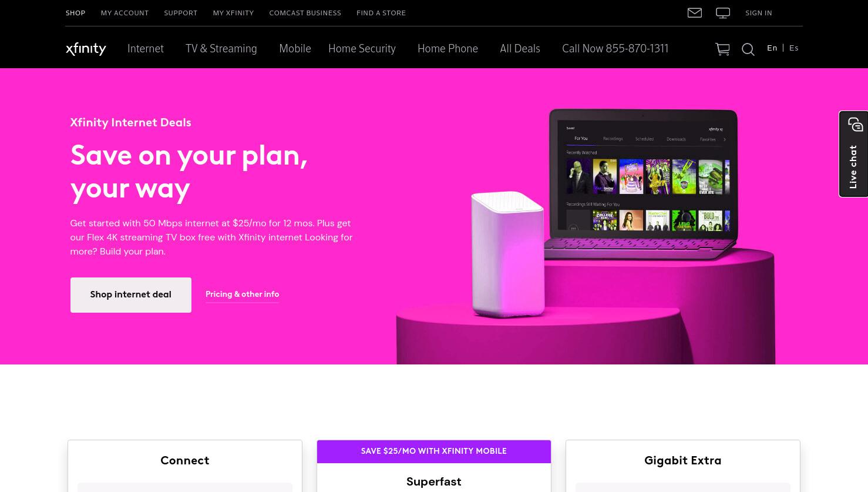The height and width of the screenshot is (492, 868).
Task: Go to the Xfinity logo home
Action: [x=86, y=49]
